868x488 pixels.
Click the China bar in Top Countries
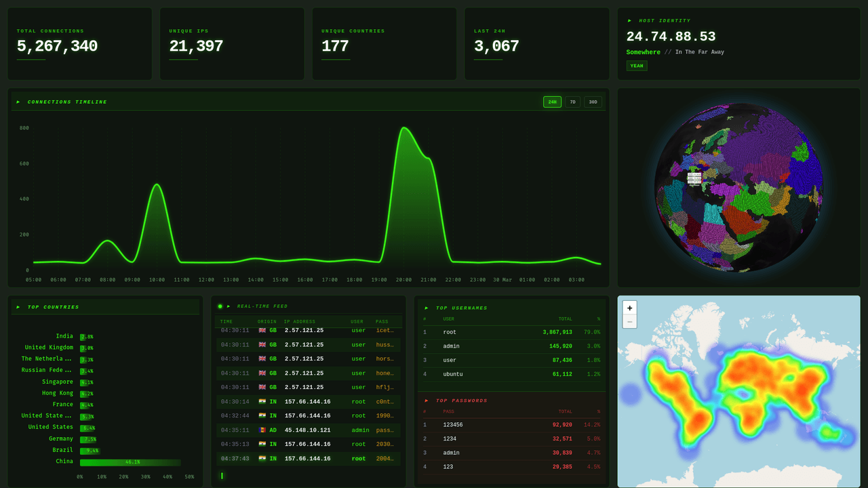(130, 462)
